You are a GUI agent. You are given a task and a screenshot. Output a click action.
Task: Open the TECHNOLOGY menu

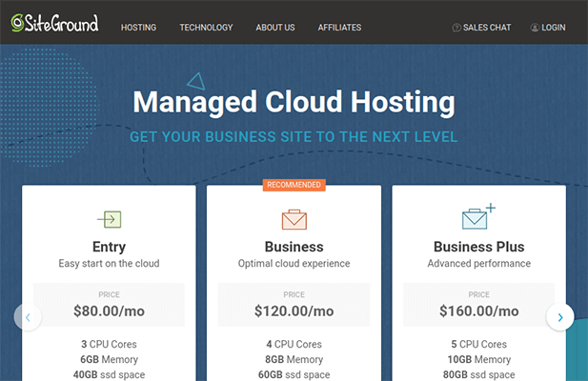(x=206, y=28)
